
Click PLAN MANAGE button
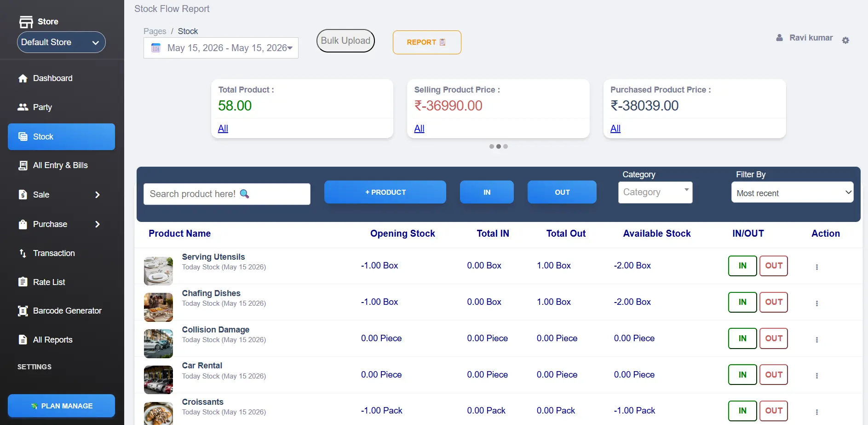61,406
